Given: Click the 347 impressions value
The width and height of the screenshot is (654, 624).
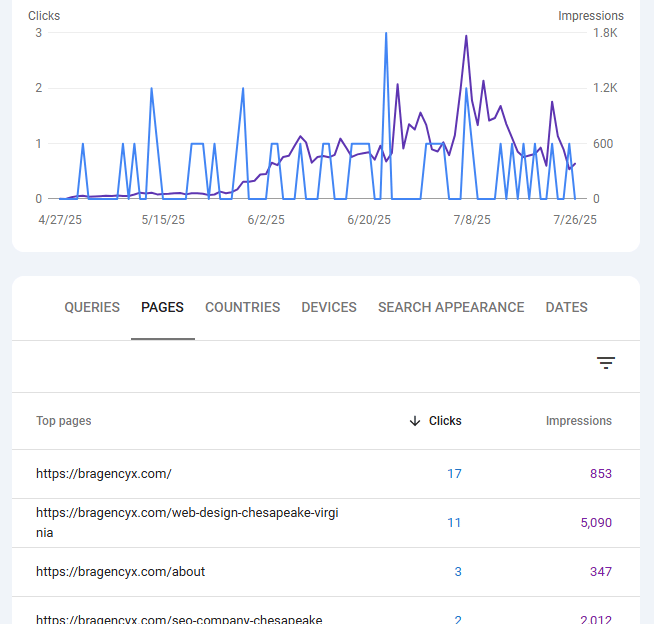Looking at the screenshot, I should point(601,572).
